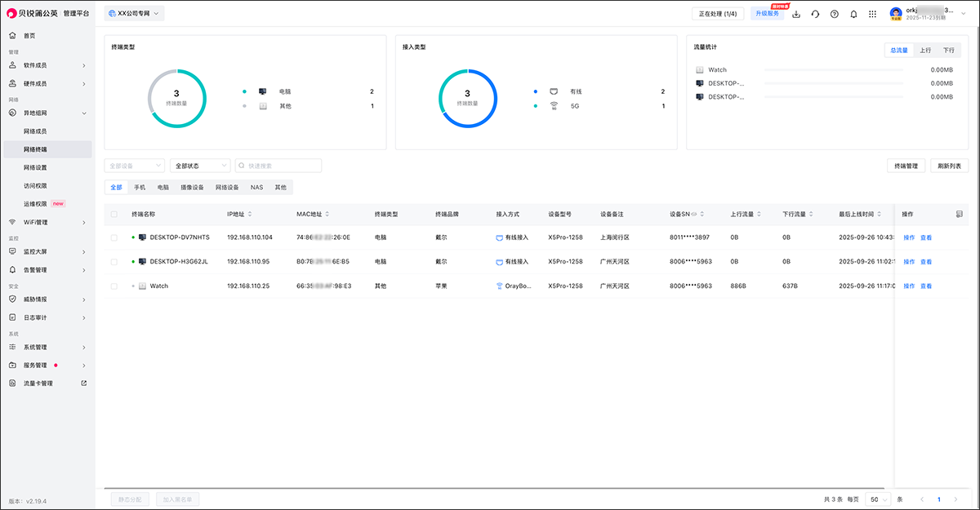Click 流量卡管理 external link icon
This screenshot has width=980, height=510.
coord(83,383)
